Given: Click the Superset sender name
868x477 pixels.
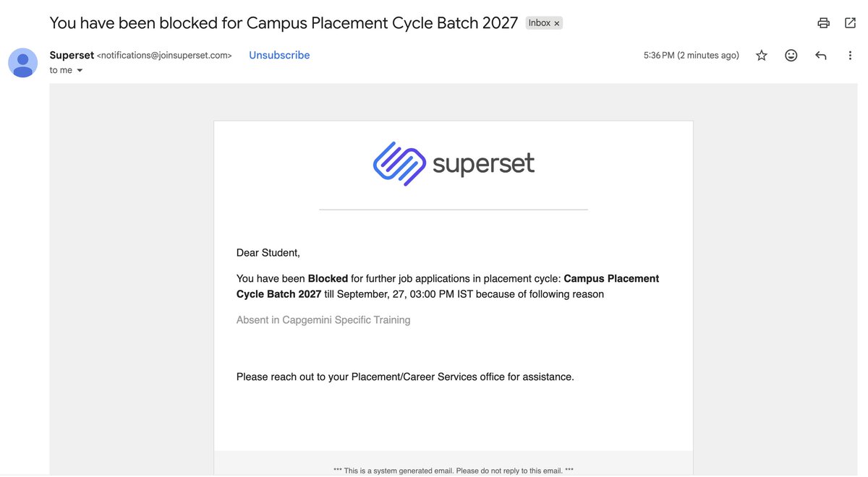Looking at the screenshot, I should click(72, 55).
